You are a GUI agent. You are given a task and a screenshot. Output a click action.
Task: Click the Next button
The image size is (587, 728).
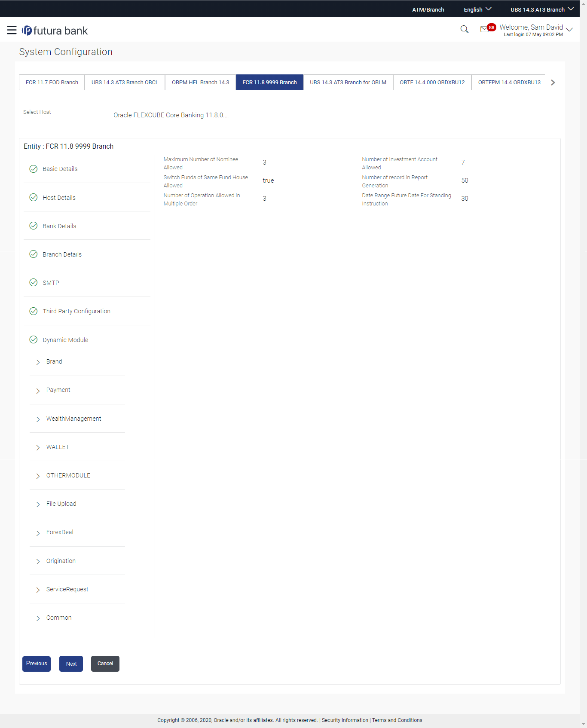[x=71, y=664]
